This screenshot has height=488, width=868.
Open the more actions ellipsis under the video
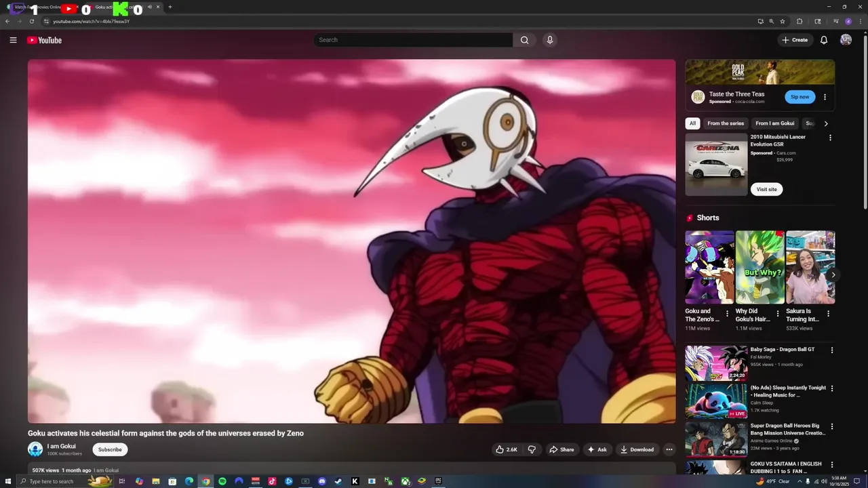[669, 449]
